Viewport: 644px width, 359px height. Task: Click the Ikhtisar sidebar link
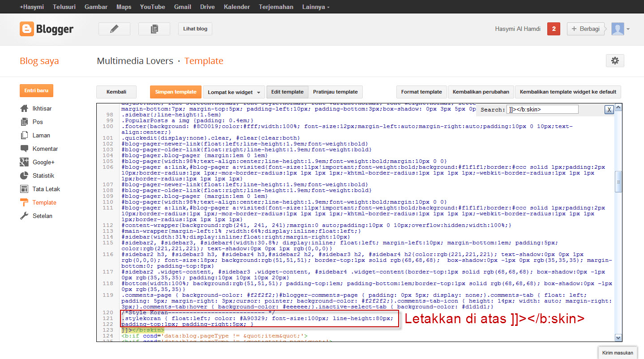click(42, 108)
